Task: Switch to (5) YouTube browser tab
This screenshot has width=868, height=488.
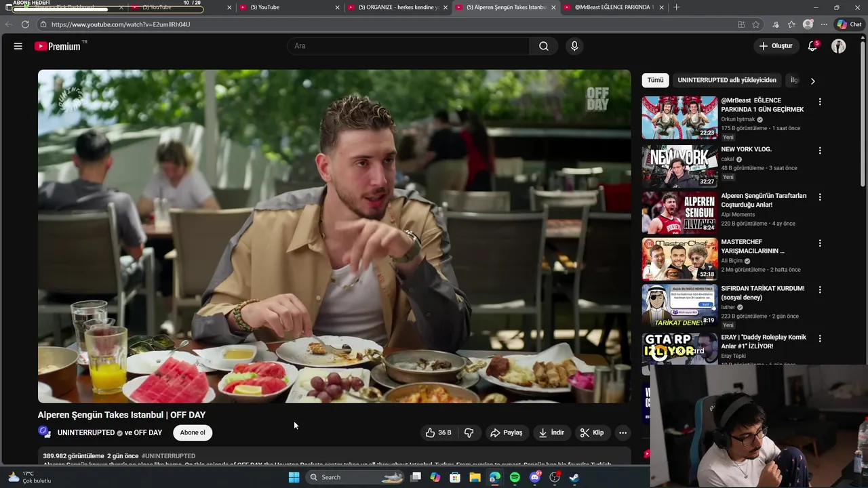Action: click(285, 7)
